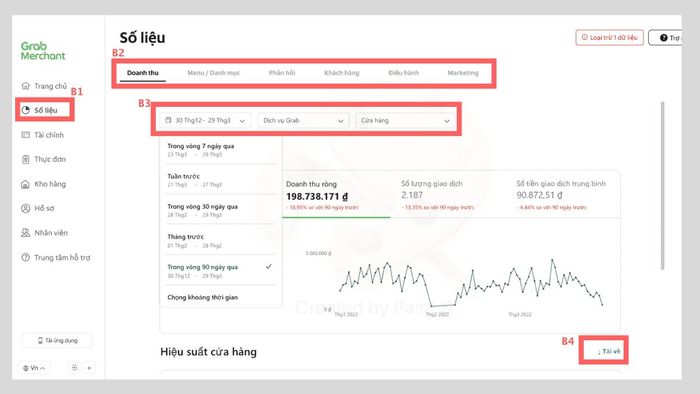Open Trung tâm hỗ trợ help center
The width and height of the screenshot is (700, 394).
56,257
